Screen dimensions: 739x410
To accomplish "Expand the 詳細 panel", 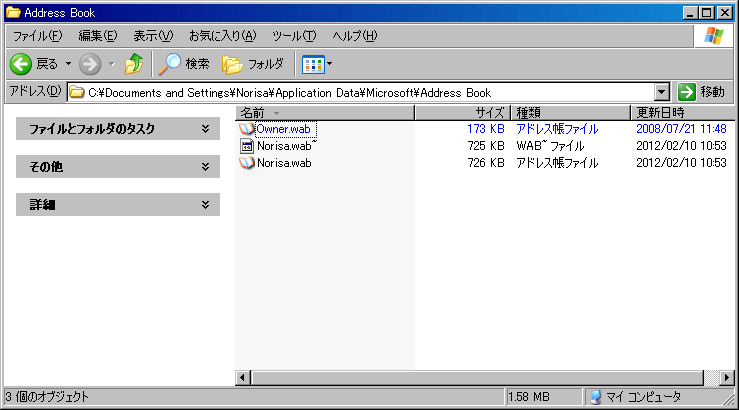I will pos(118,205).
